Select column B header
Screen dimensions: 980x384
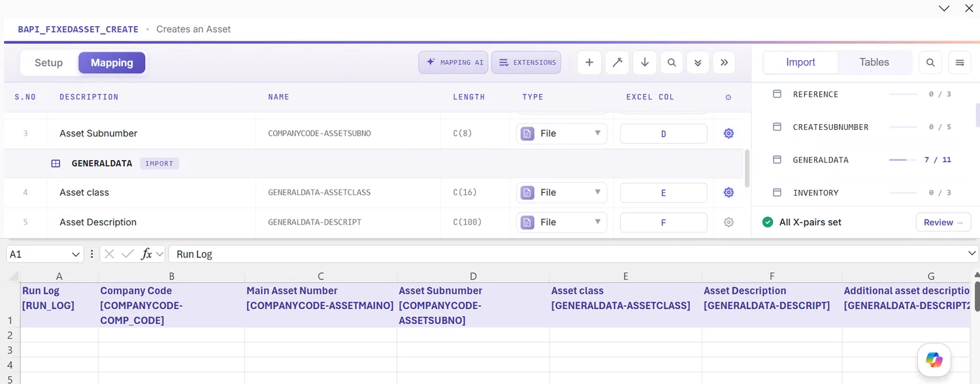(171, 276)
